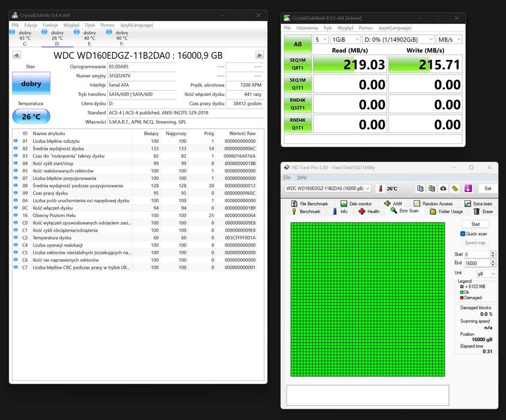Adjust End value spinner in HD Tune

tap(492, 263)
